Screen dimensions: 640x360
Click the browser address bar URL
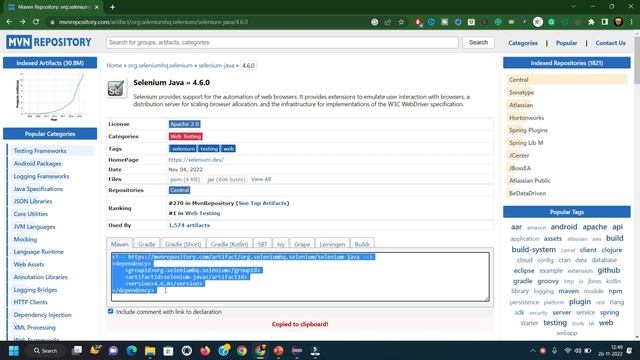click(153, 22)
